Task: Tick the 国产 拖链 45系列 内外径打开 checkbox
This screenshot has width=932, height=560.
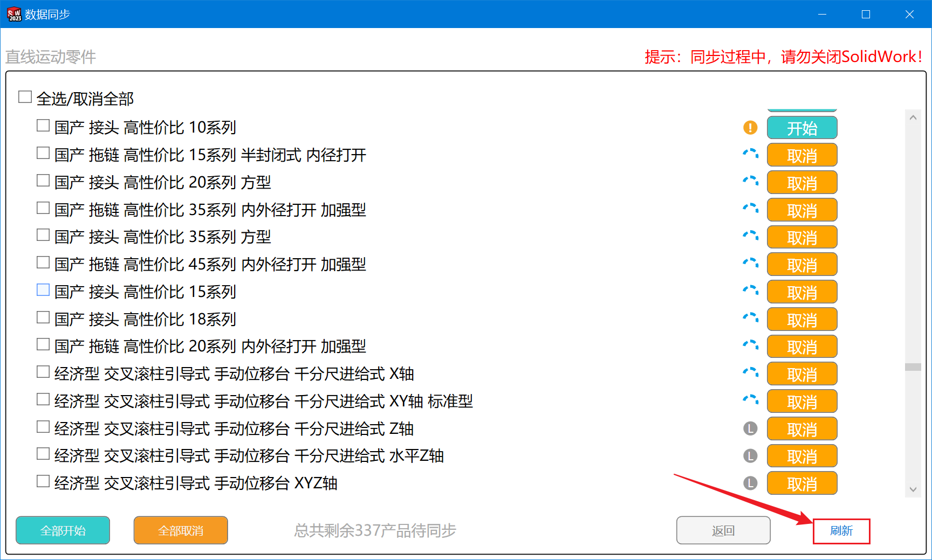Action: point(43,262)
